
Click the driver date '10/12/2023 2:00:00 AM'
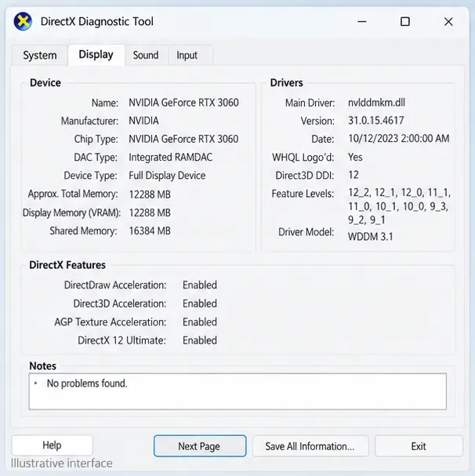pos(398,139)
